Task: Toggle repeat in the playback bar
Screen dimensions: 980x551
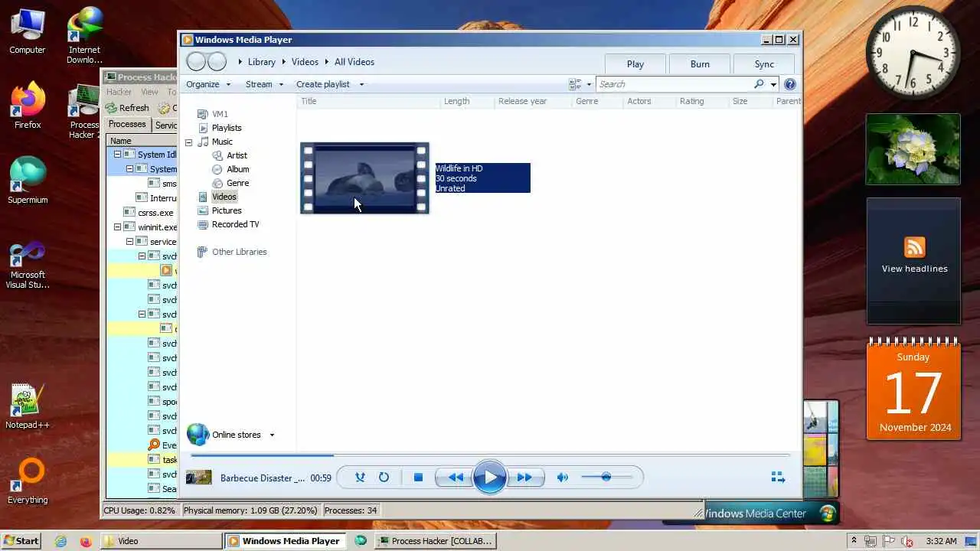Action: click(x=384, y=478)
